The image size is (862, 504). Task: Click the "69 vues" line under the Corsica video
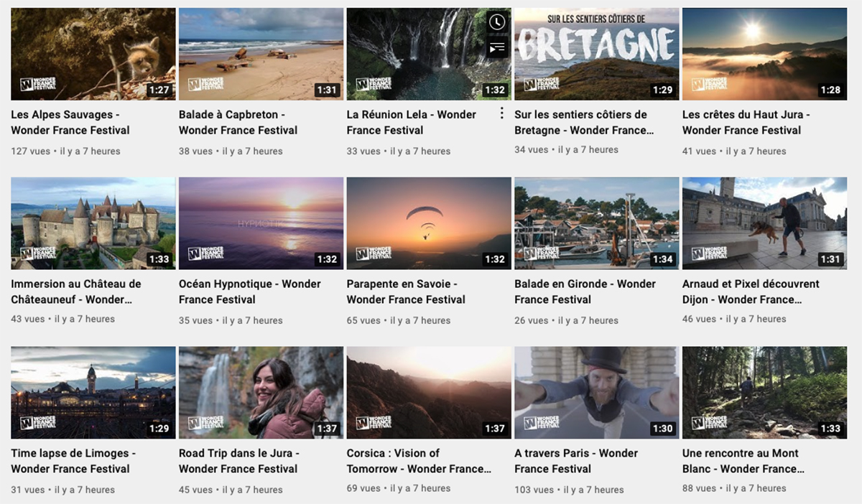399,488
